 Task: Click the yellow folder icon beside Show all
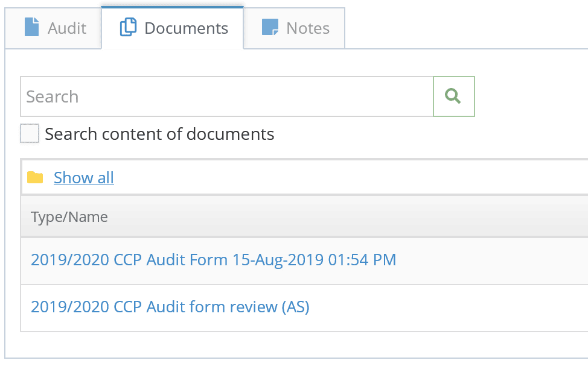pyautogui.click(x=35, y=177)
